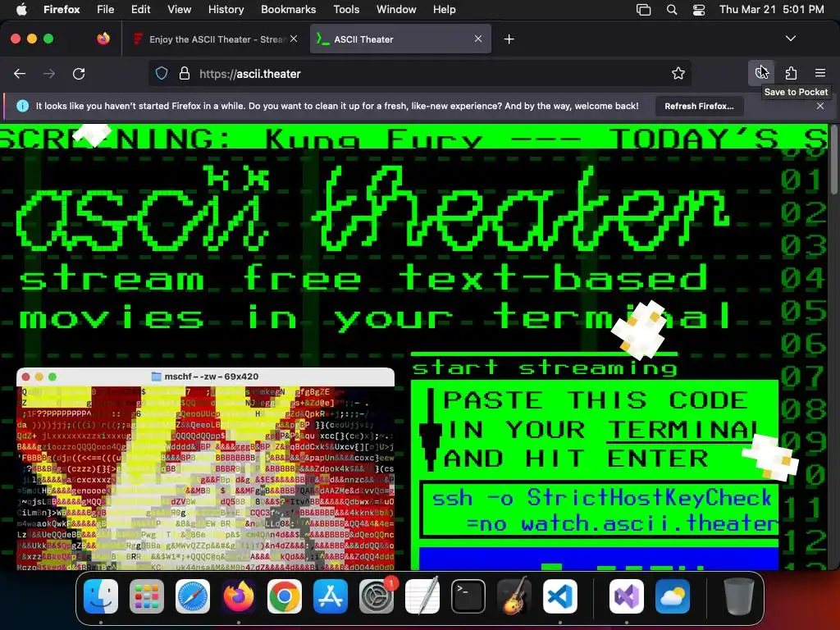The width and height of the screenshot is (840, 630).
Task: Open the Window menu
Action: pyautogui.click(x=396, y=9)
